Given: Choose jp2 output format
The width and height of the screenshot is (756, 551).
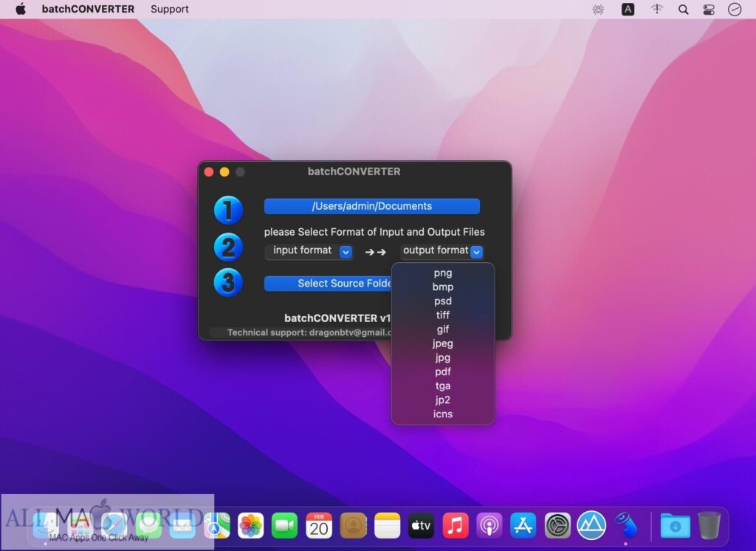Looking at the screenshot, I should [x=443, y=400].
